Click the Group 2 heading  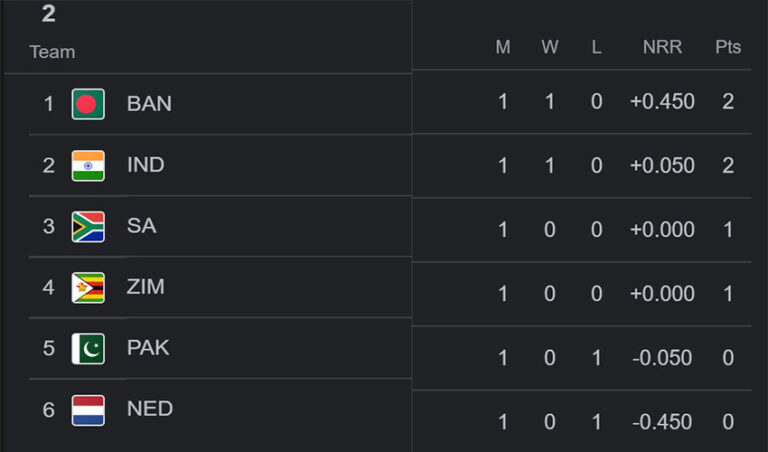pos(48,14)
